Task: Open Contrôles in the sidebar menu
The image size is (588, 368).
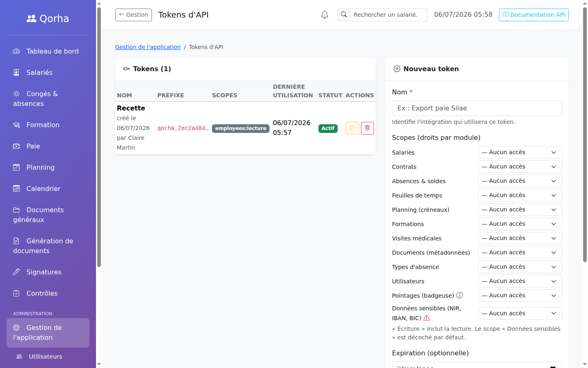Action: 48,293
